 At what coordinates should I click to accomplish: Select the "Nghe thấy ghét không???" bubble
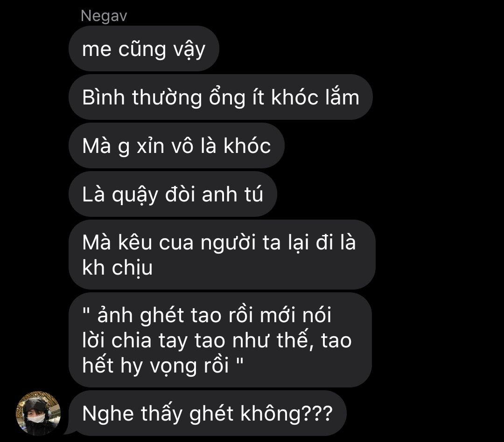tap(207, 413)
